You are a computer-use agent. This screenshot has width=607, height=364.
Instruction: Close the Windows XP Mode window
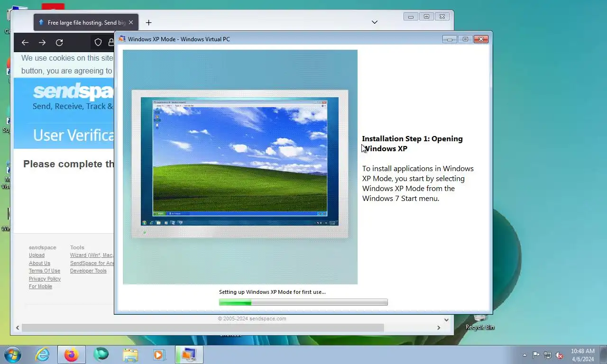pos(481,39)
